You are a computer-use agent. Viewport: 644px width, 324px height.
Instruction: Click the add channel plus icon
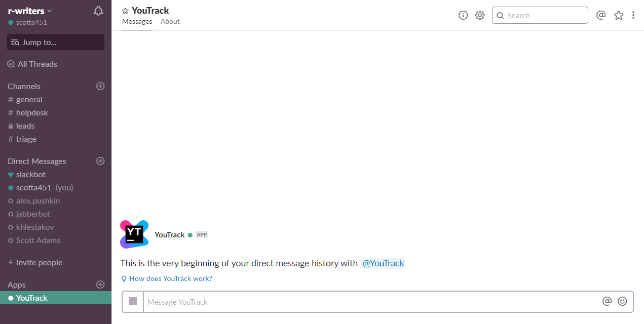(100, 86)
